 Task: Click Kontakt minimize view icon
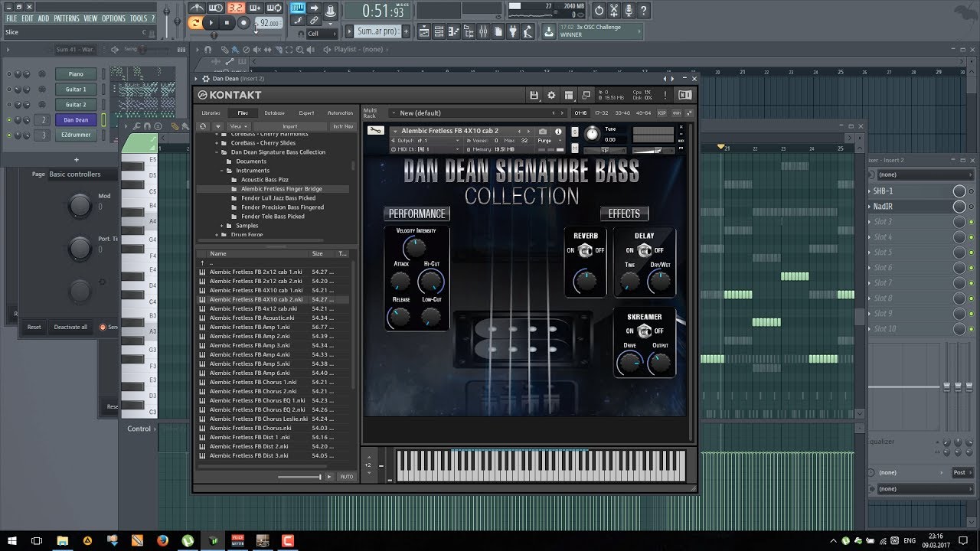[586, 95]
